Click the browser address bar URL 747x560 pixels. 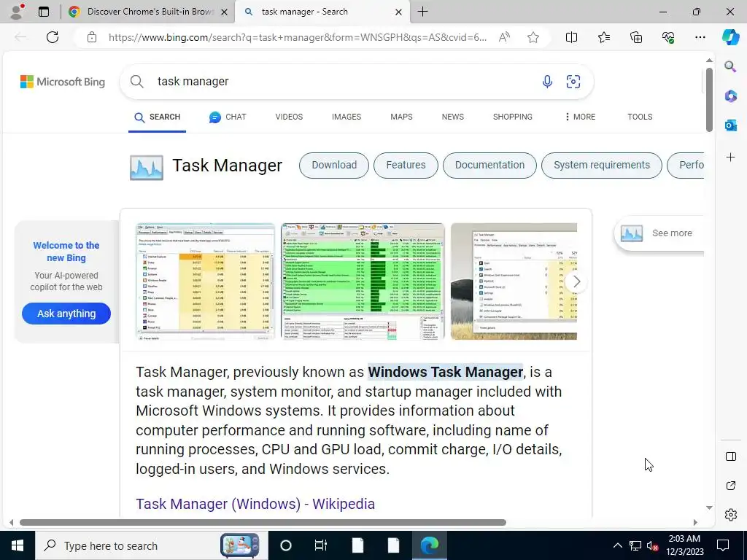tap(298, 37)
